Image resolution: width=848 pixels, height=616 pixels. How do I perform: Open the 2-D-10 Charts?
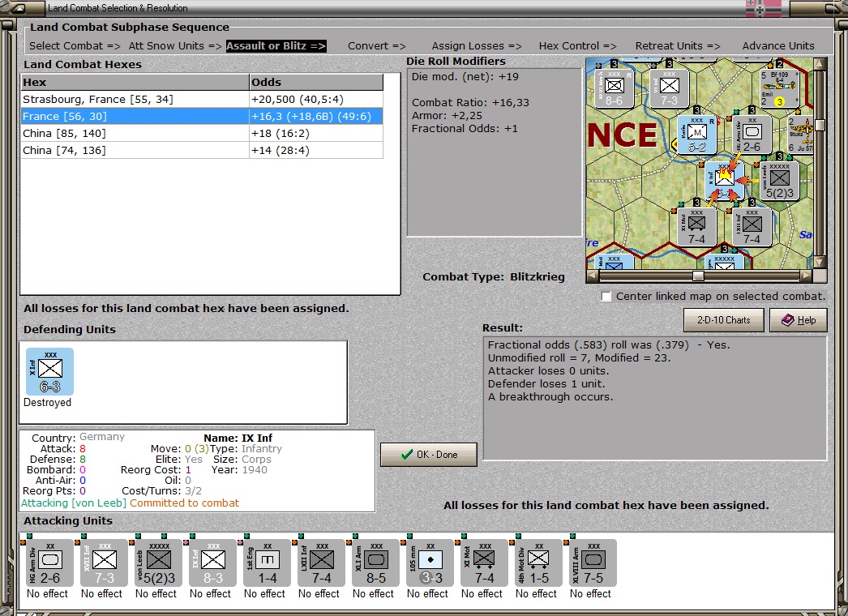(x=724, y=320)
